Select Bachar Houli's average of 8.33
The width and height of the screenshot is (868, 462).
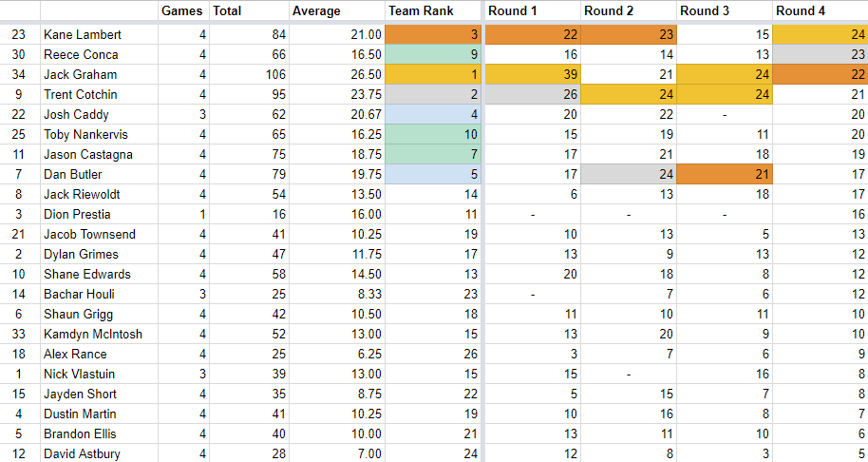click(x=336, y=294)
